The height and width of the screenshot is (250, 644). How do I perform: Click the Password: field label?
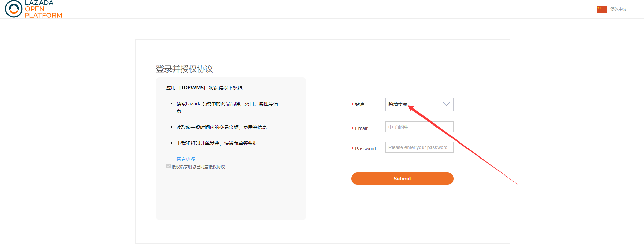tap(366, 149)
